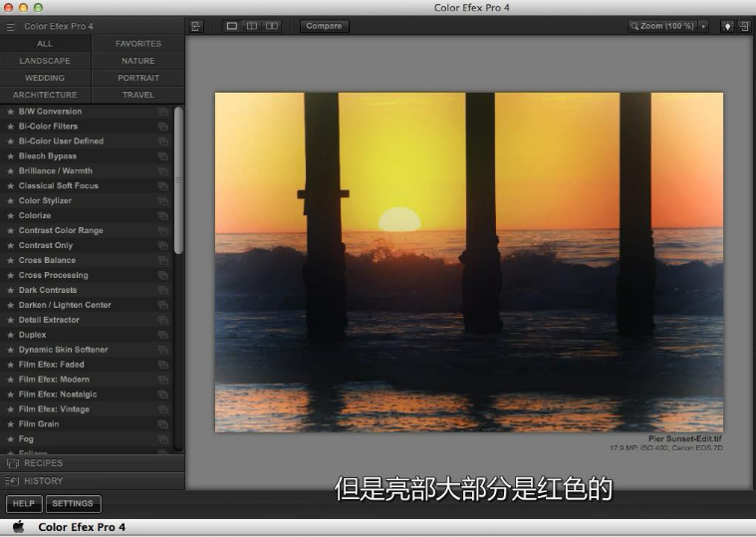Toggle favorite star for Brilliance / Warmth
Screen dimensions: 756x537
[10, 171]
